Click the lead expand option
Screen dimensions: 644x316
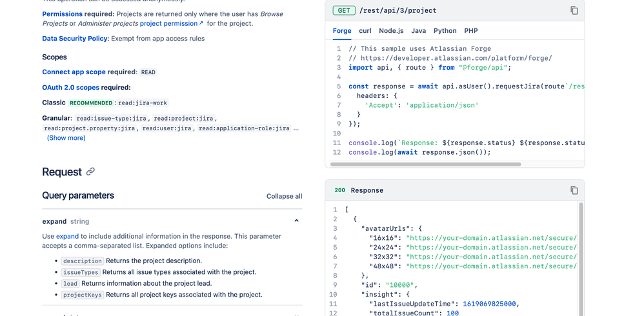[70, 284]
